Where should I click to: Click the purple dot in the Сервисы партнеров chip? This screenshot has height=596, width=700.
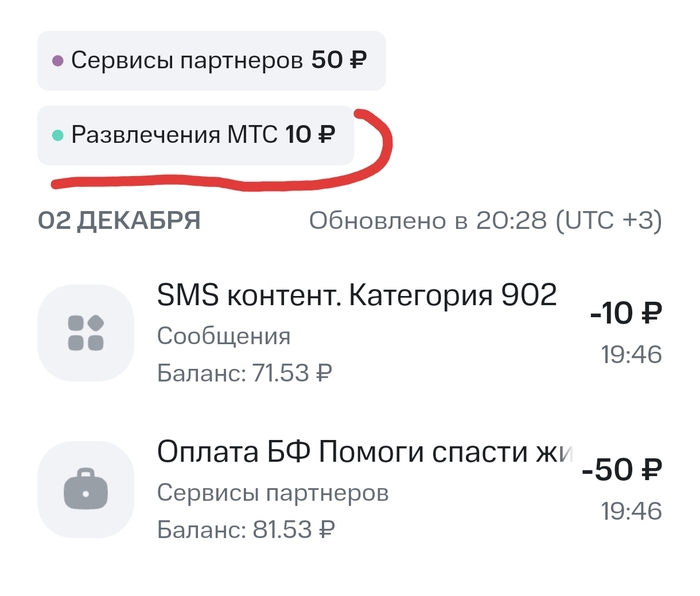tap(57, 61)
